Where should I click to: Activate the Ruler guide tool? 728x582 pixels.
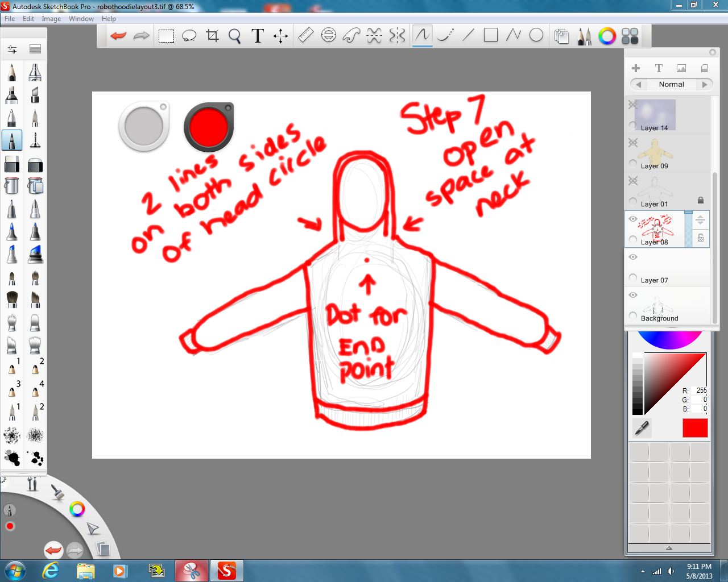(305, 35)
